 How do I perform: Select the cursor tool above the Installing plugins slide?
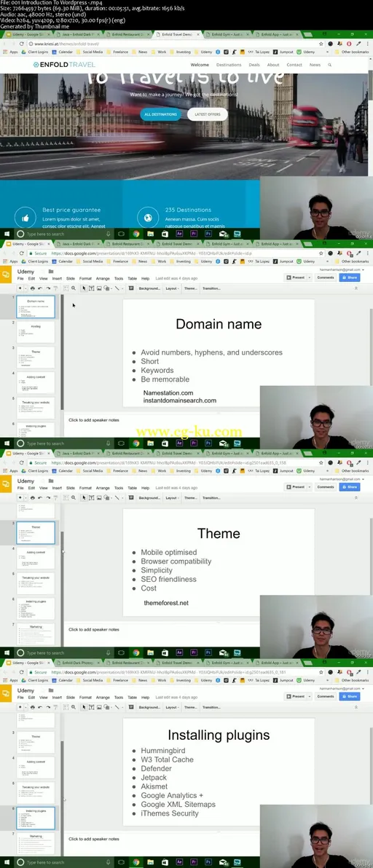pyautogui.click(x=84, y=707)
